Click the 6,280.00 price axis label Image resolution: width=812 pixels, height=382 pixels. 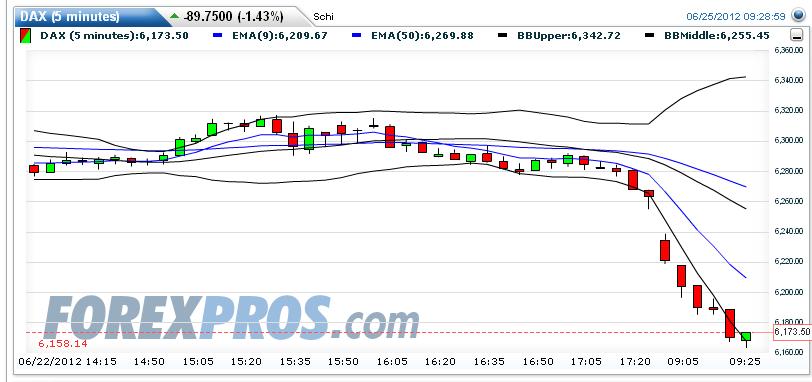tap(788, 171)
